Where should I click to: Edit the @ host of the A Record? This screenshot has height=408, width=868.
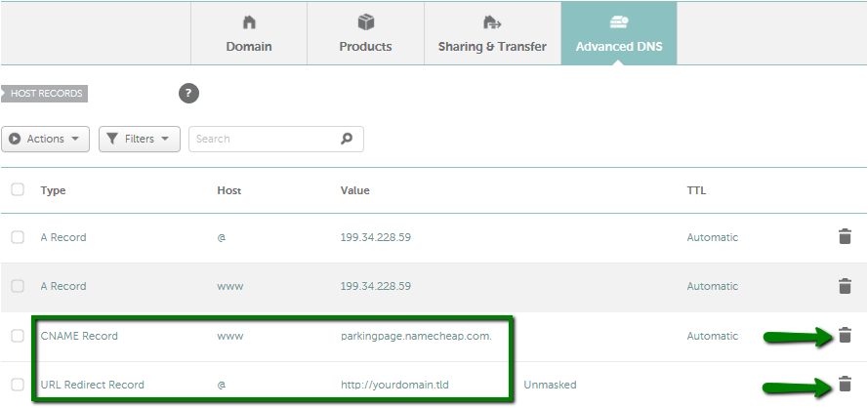(222, 237)
